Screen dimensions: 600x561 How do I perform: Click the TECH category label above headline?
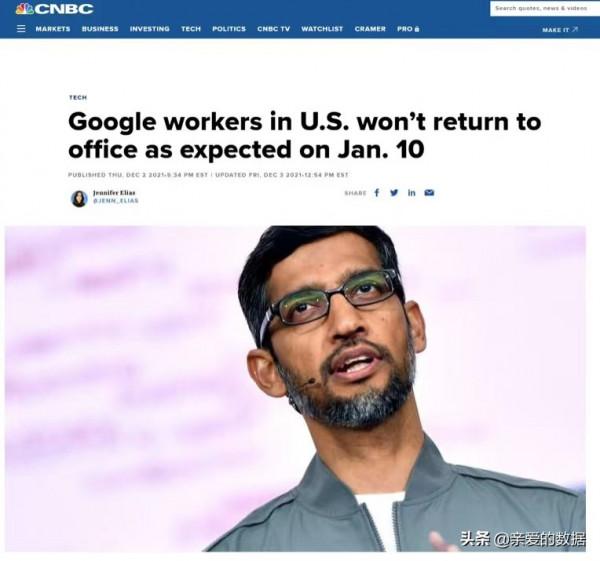tap(78, 98)
